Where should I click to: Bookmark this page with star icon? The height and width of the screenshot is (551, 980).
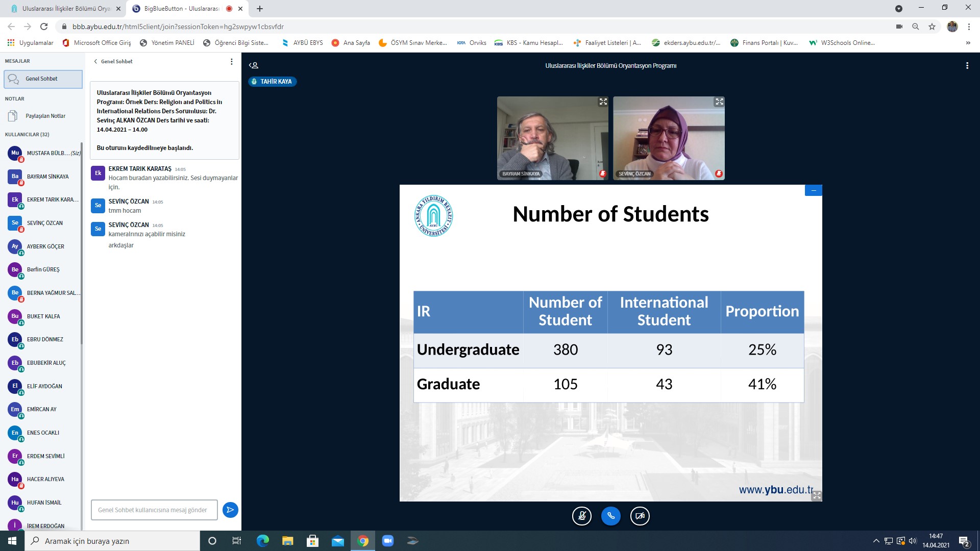[932, 27]
